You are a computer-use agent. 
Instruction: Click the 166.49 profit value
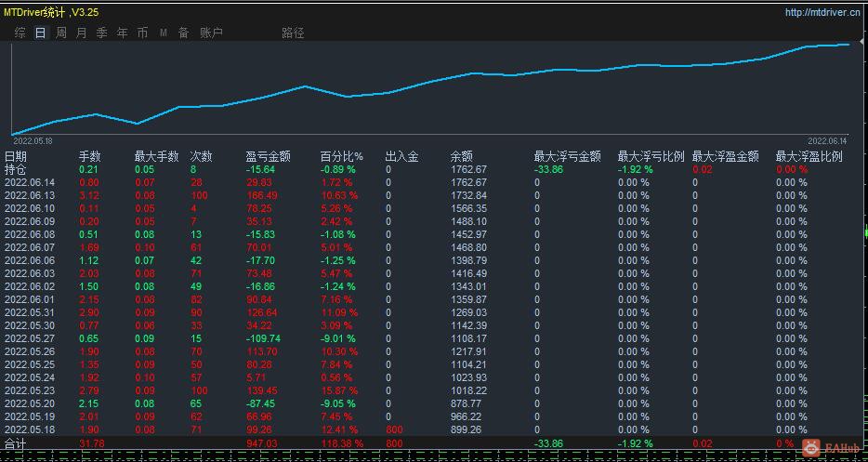tap(261, 195)
